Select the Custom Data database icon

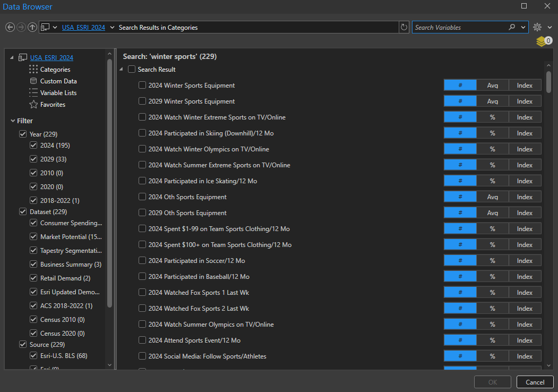tap(33, 81)
